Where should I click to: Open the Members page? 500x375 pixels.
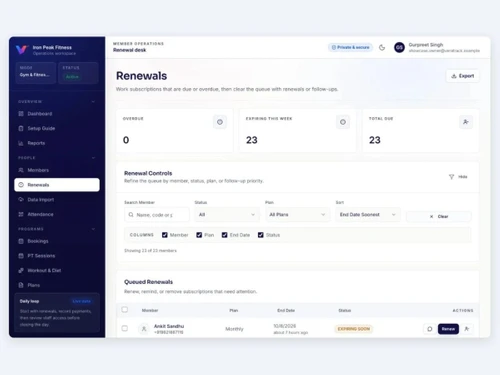[57, 170]
